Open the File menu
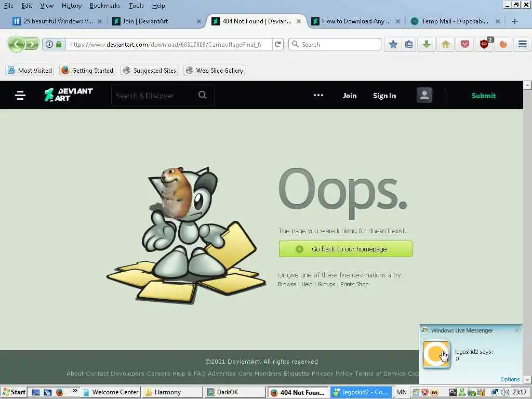The width and height of the screenshot is (532, 399). [x=8, y=5]
